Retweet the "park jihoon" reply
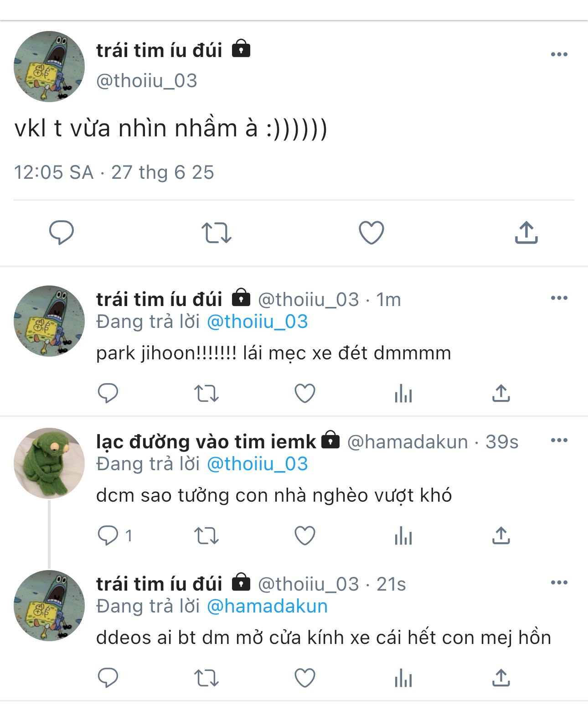 click(206, 393)
